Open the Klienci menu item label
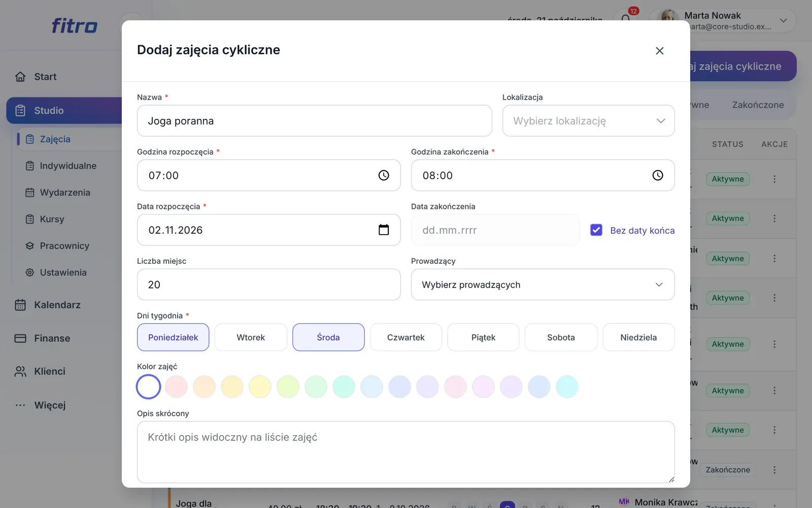812x508 pixels. click(50, 371)
